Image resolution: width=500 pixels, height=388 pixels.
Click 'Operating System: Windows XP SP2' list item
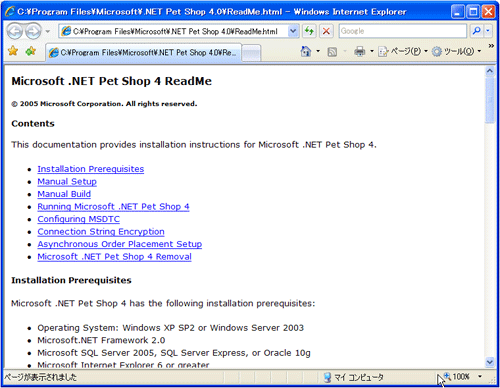coord(170,328)
